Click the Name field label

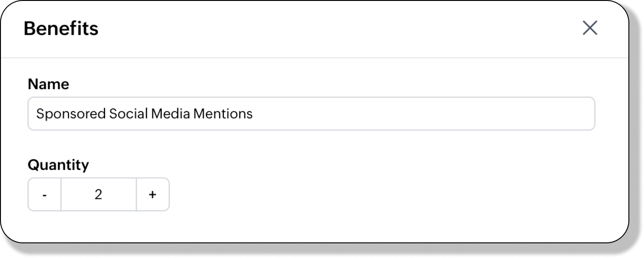point(48,84)
